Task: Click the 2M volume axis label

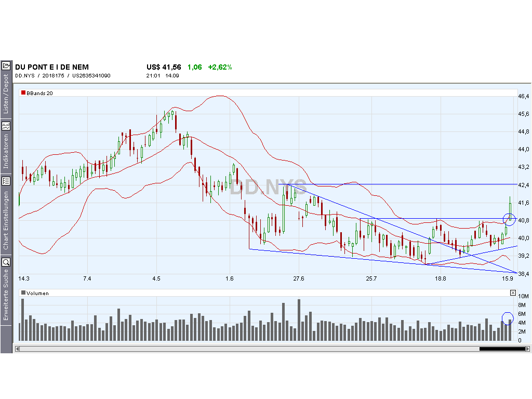Action: [522, 331]
